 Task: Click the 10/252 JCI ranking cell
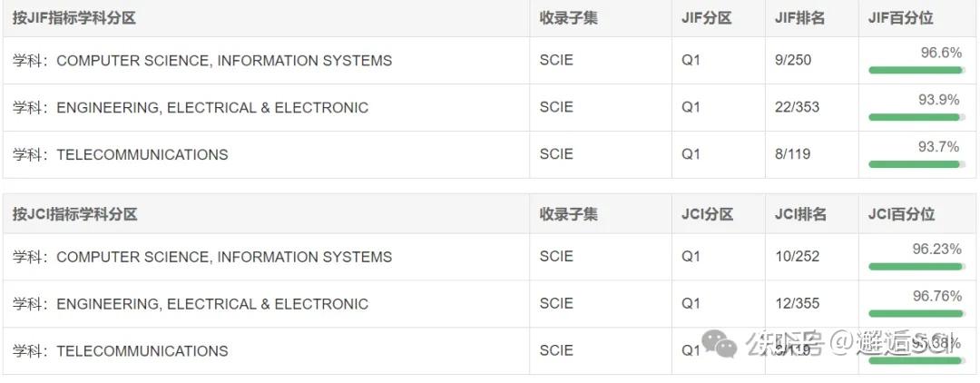click(797, 256)
